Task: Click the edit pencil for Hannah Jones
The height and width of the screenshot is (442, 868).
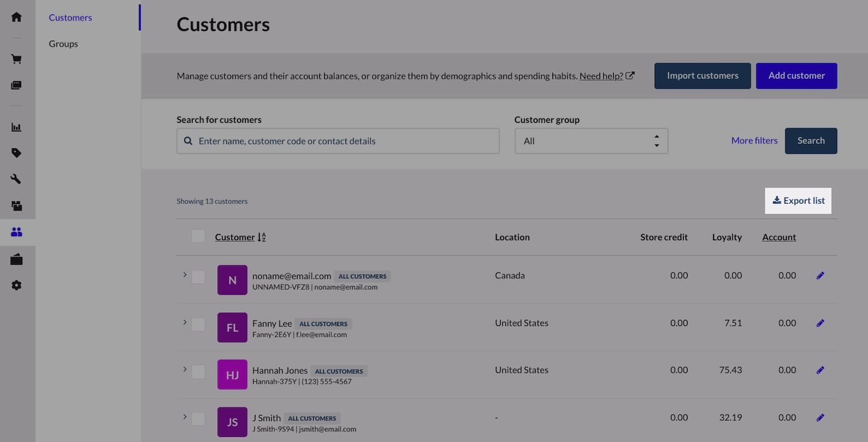Action: point(820,370)
